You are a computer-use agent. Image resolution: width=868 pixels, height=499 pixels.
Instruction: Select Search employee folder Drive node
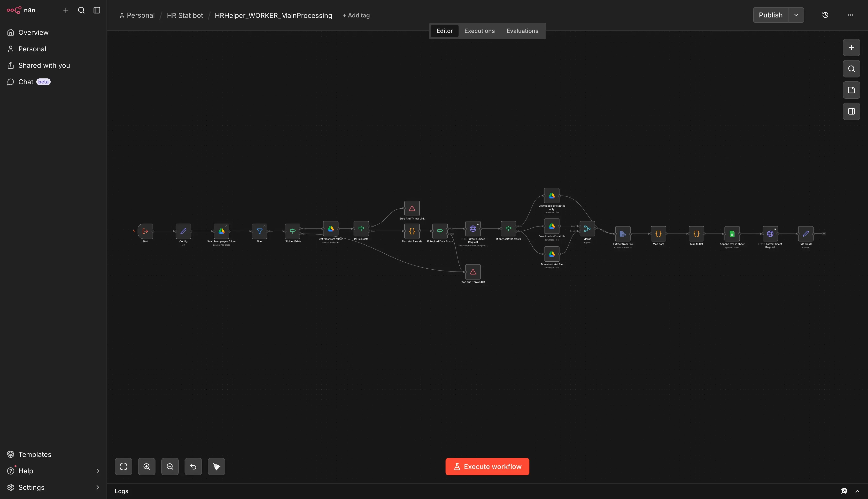[222, 231]
